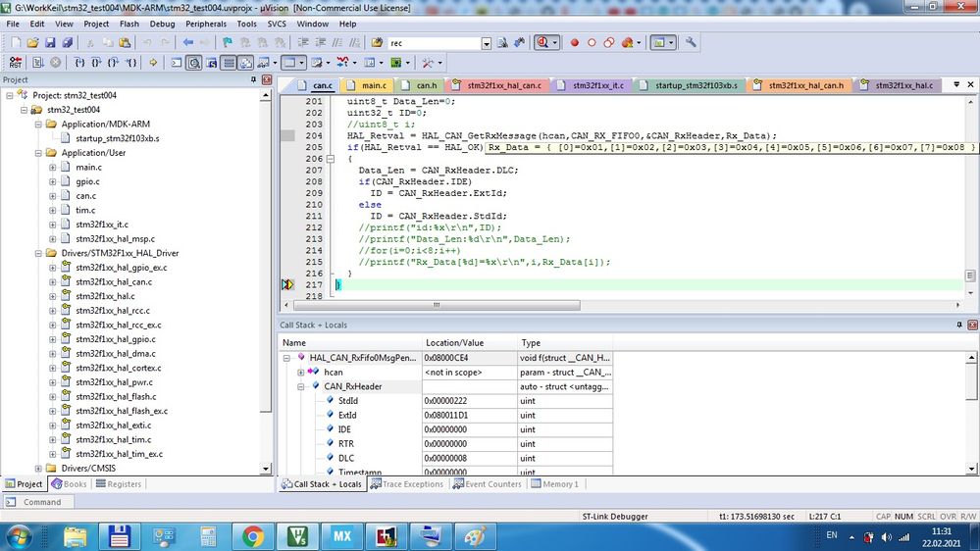Open the Peripherals menu
This screenshot has width=980, height=551.
206,24
